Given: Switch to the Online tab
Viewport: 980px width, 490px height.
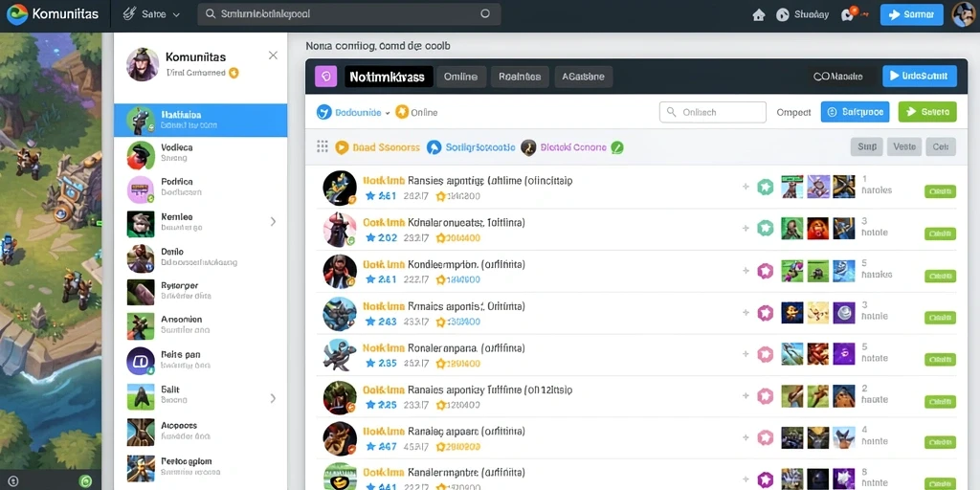Looking at the screenshot, I should [460, 77].
